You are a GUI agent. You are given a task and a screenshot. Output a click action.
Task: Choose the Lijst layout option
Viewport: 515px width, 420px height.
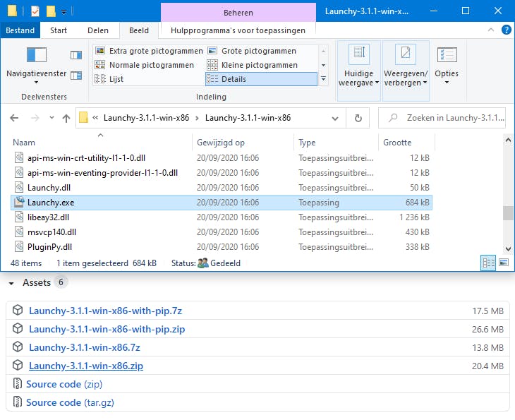tap(116, 79)
